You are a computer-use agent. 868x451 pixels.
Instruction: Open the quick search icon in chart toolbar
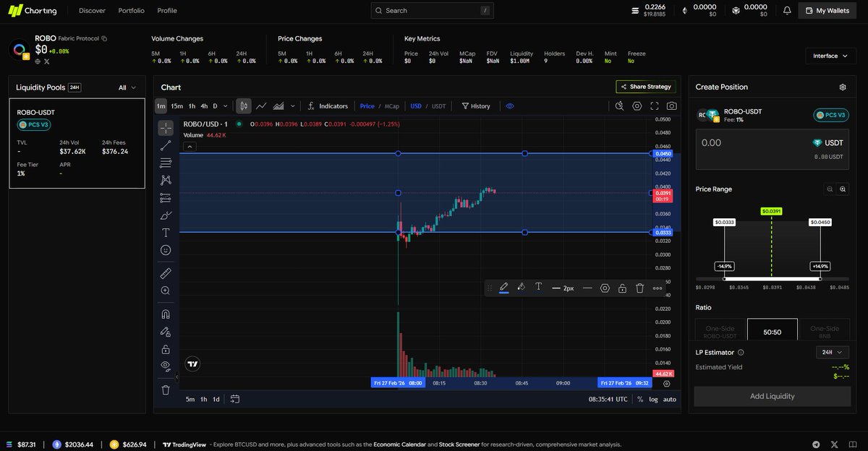click(x=619, y=106)
